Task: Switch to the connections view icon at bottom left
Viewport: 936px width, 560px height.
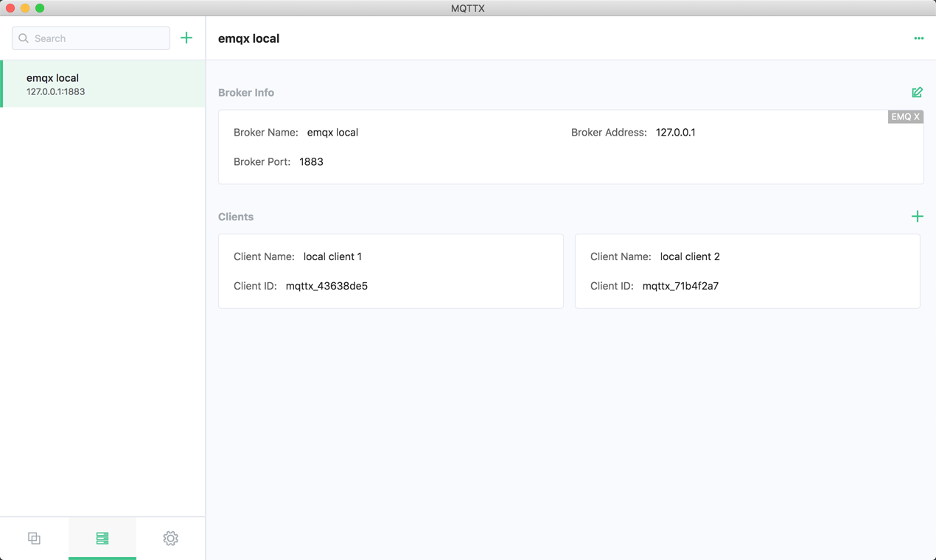Action: 34,538
